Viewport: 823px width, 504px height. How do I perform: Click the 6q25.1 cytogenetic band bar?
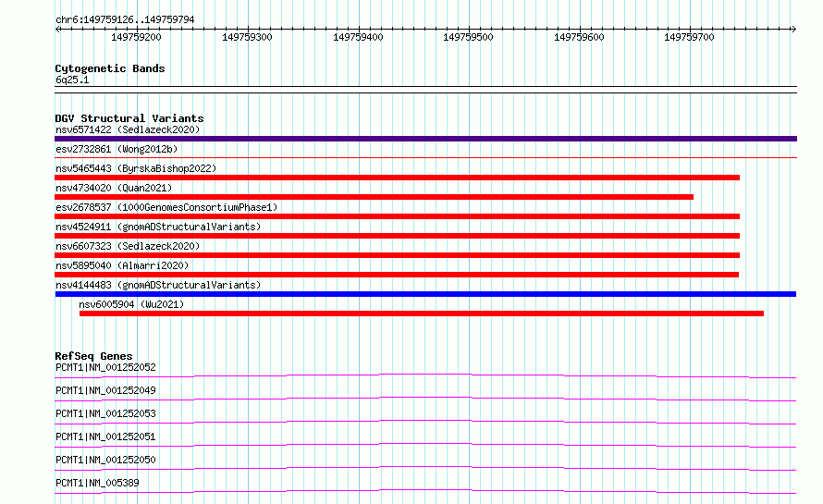pos(425,90)
